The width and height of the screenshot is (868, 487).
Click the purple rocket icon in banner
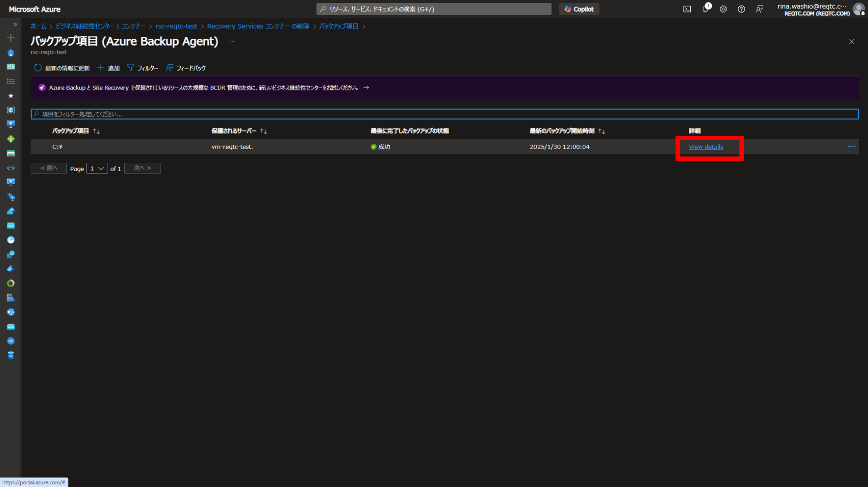(x=42, y=88)
